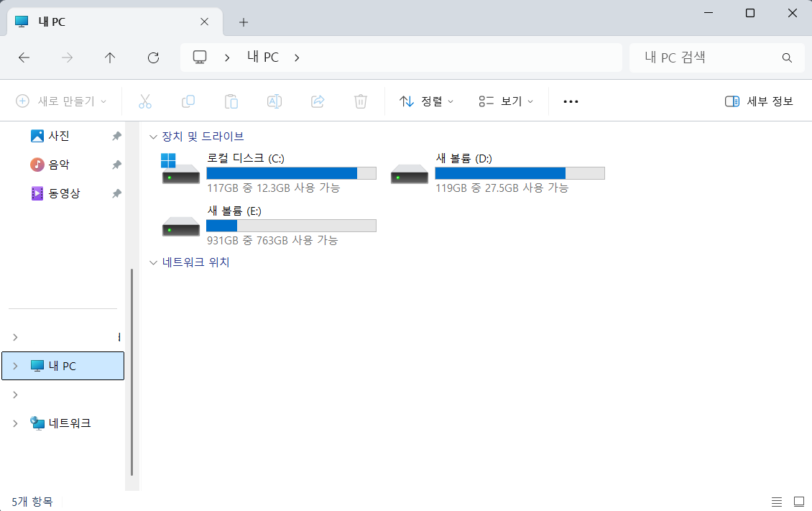The height and width of the screenshot is (511, 812).
Task: Click the Cut scissors icon
Action: (145, 101)
